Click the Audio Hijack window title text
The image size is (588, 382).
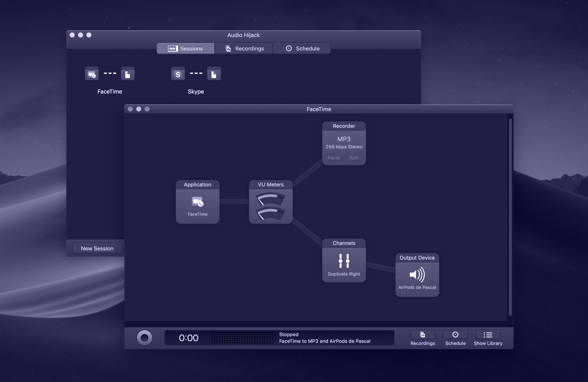244,35
